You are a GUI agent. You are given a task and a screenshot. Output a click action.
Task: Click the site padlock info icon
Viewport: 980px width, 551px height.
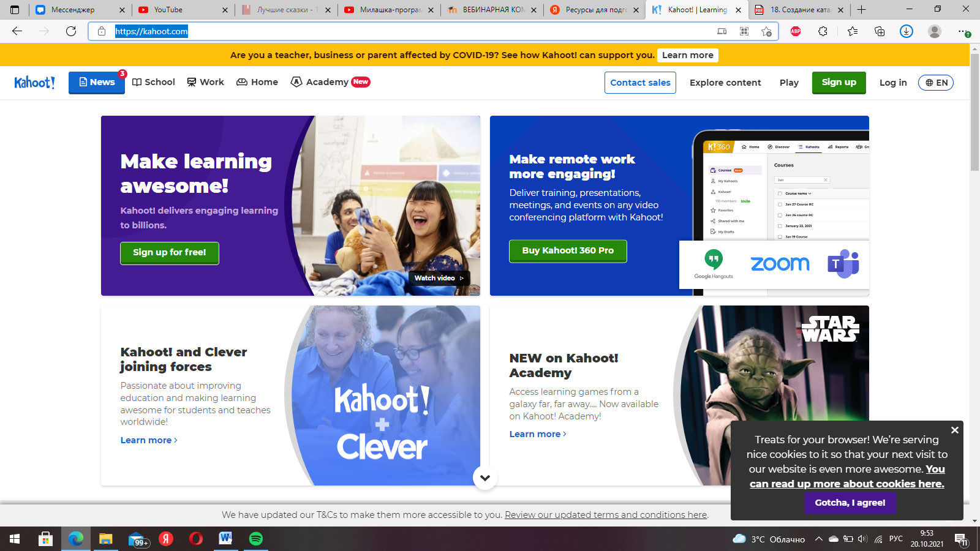pos(102,31)
